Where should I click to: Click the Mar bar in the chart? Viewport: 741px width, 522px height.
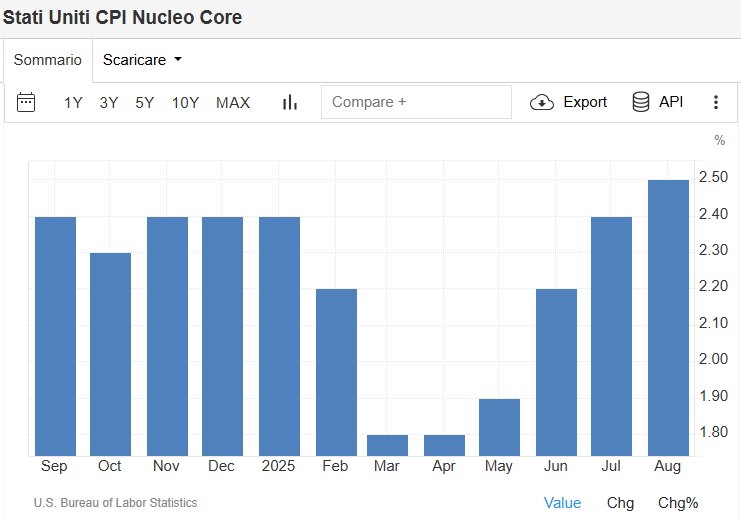pyautogui.click(x=388, y=445)
